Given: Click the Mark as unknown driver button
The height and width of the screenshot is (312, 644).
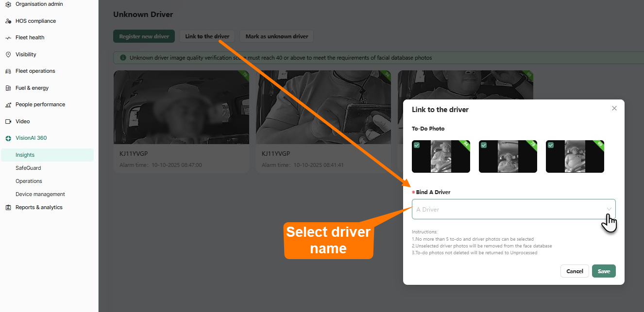Looking at the screenshot, I should pos(276,36).
